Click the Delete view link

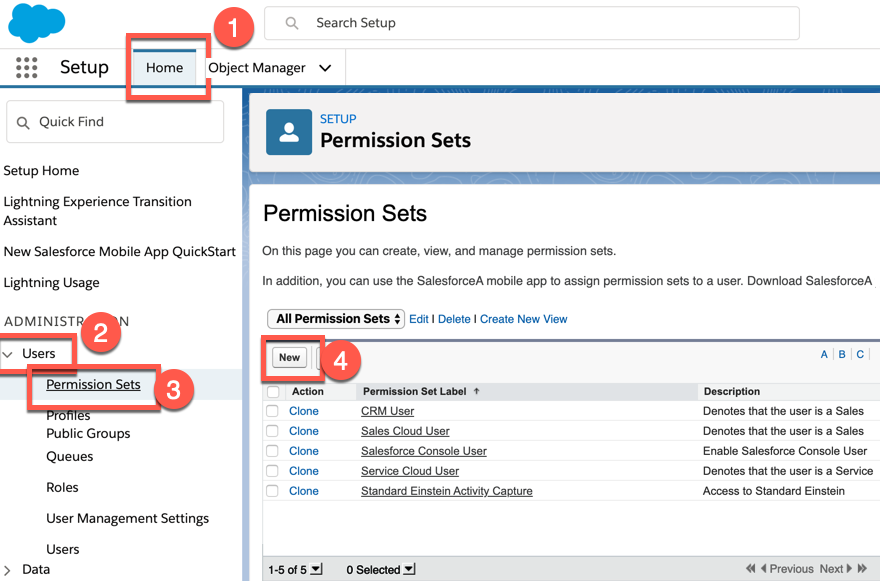454,319
